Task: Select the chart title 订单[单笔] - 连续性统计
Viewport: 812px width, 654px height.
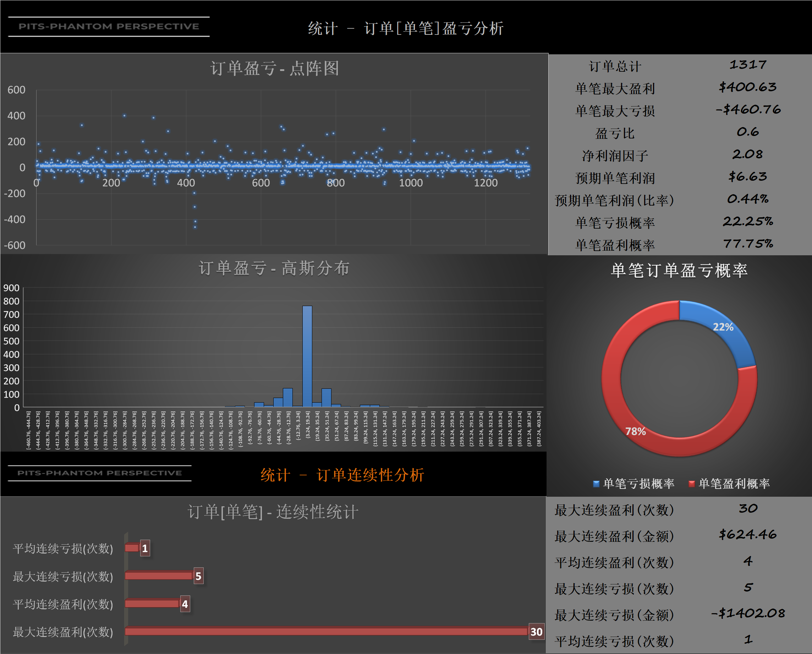Action: click(x=273, y=512)
